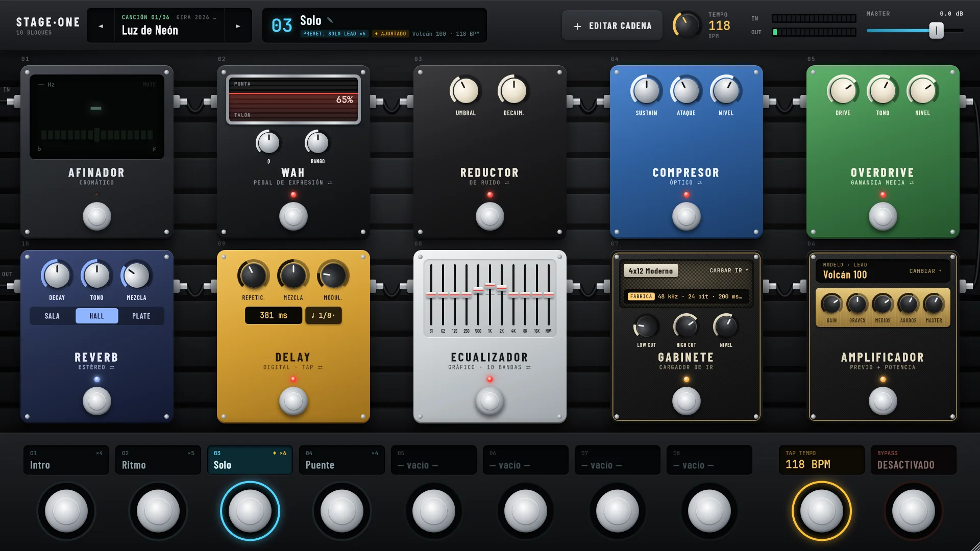Toggle the Compresor footswitch
Screen dimensions: 980x551
coord(686,216)
